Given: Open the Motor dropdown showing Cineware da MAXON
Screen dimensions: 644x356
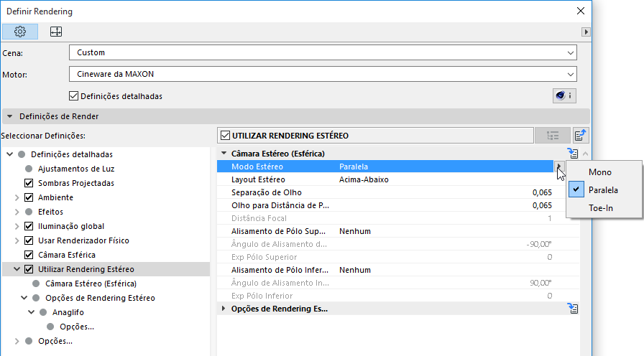Looking at the screenshot, I should (323, 74).
